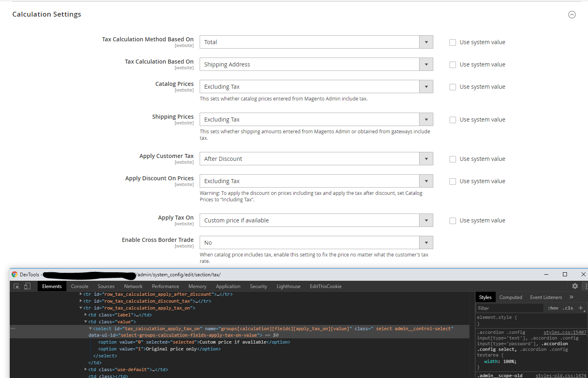The image size is (588, 378).
Task: Check Use system value for Catalog Prices
Action: [x=453, y=87]
